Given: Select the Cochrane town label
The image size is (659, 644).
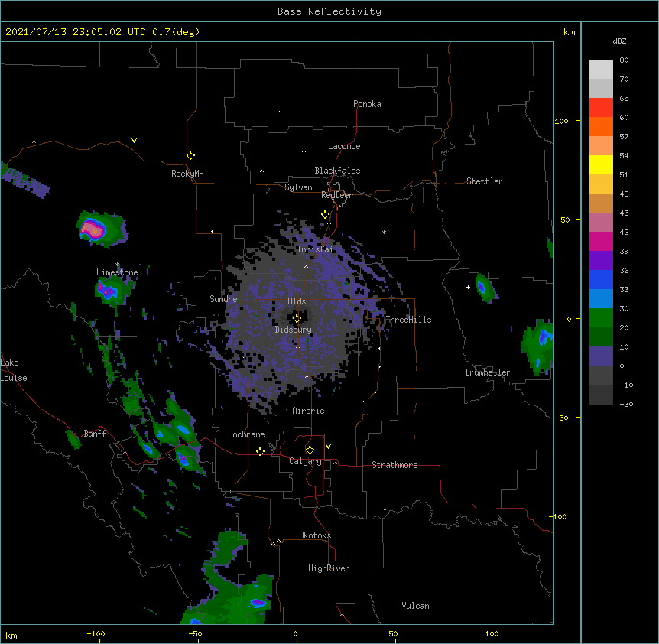Looking at the screenshot, I should click(246, 434).
